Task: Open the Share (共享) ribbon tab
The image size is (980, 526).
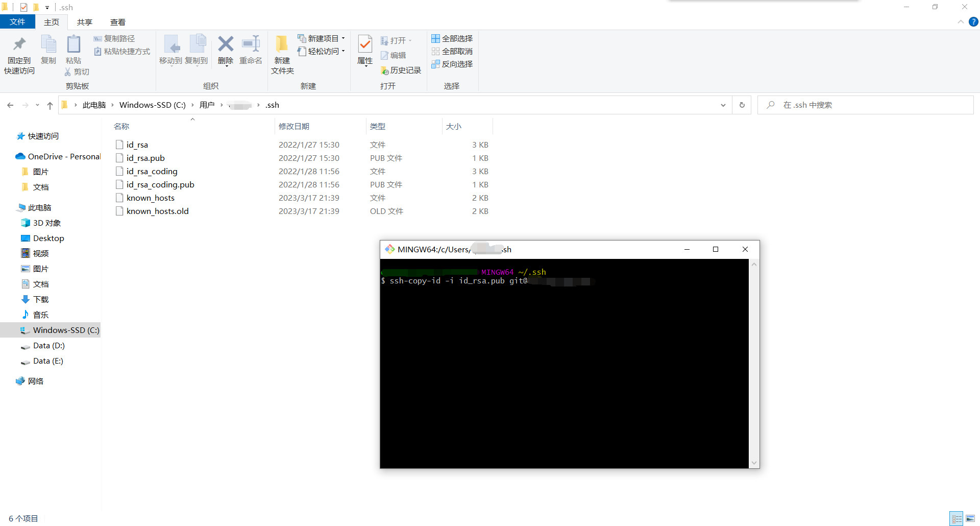Action: click(85, 22)
